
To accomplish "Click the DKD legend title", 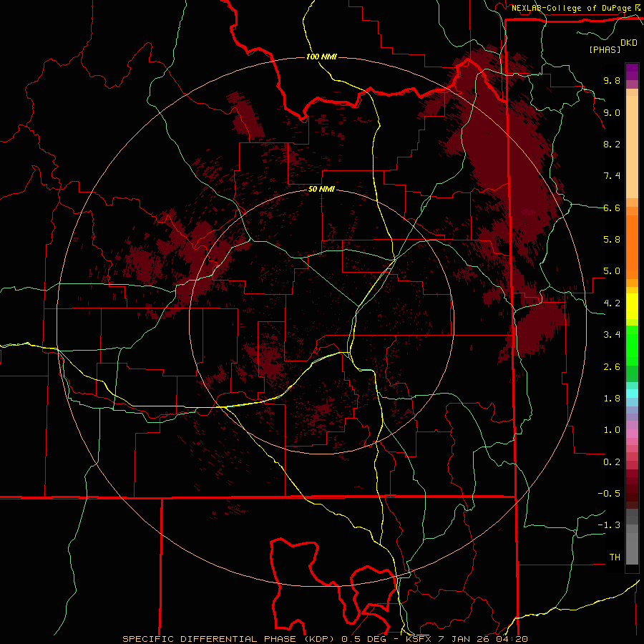I will pyautogui.click(x=629, y=43).
